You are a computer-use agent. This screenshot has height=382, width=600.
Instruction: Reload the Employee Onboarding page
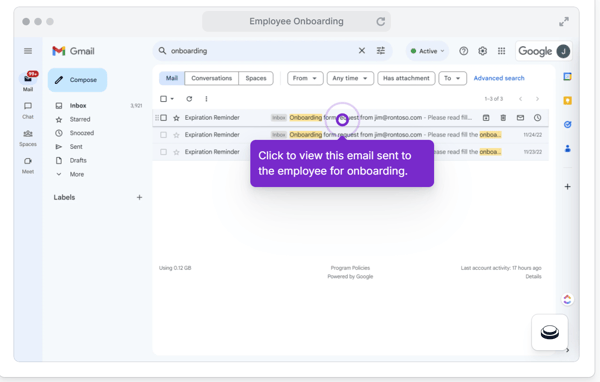381,21
